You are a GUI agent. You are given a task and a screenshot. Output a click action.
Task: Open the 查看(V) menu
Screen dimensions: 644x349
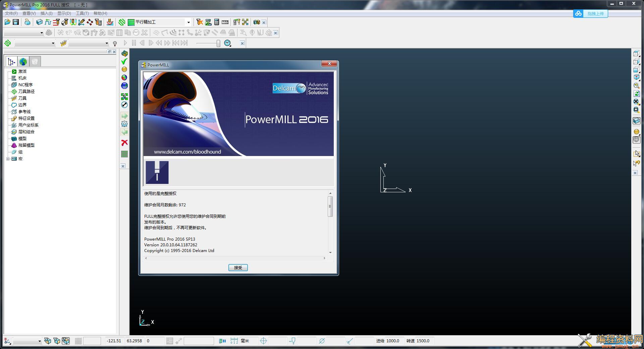[29, 13]
